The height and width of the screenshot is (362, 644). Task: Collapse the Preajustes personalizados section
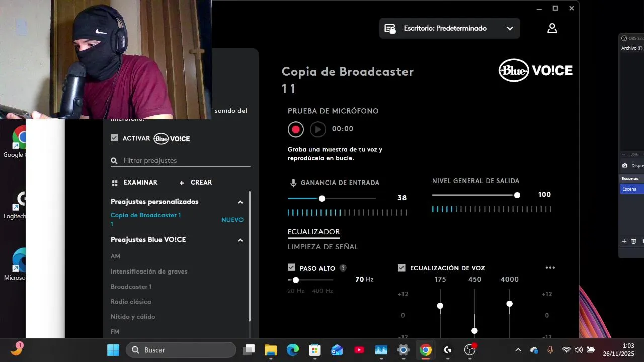point(240,202)
